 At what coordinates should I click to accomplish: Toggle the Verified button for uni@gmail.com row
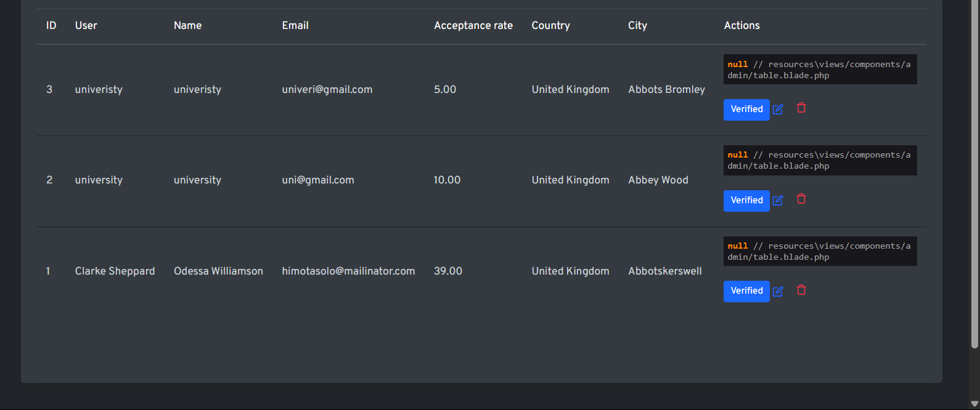tap(746, 201)
